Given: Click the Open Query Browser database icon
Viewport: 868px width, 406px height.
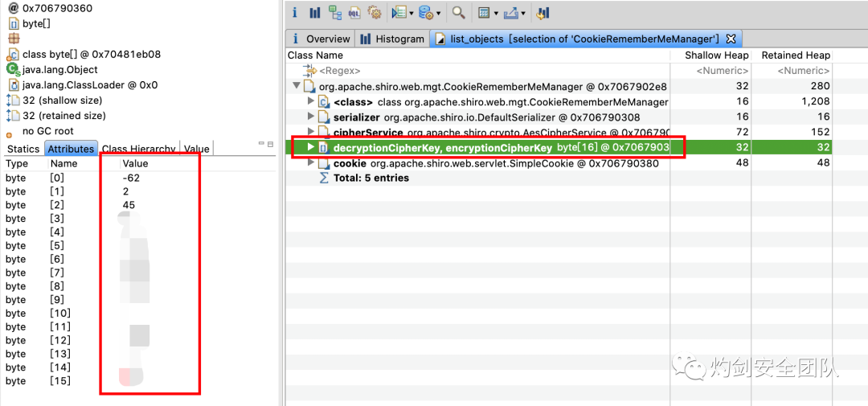Looking at the screenshot, I should tap(426, 12).
